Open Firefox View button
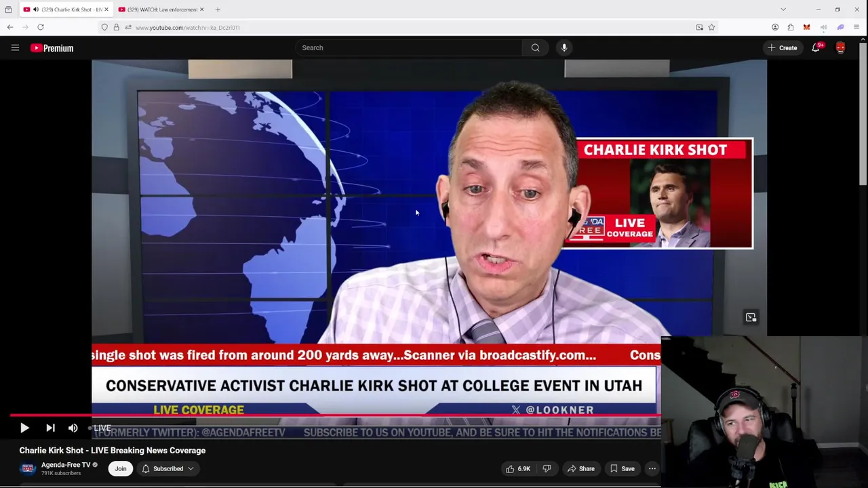The image size is (868, 488). 8,9
